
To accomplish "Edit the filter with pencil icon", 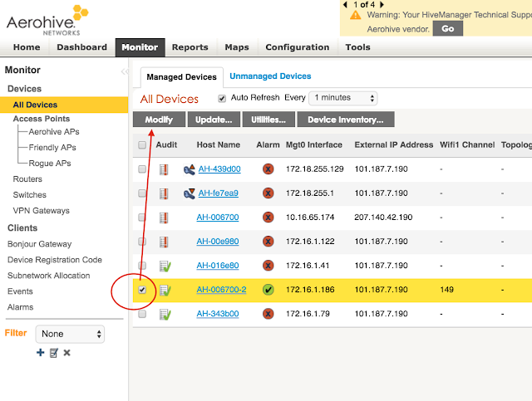I will [x=53, y=353].
